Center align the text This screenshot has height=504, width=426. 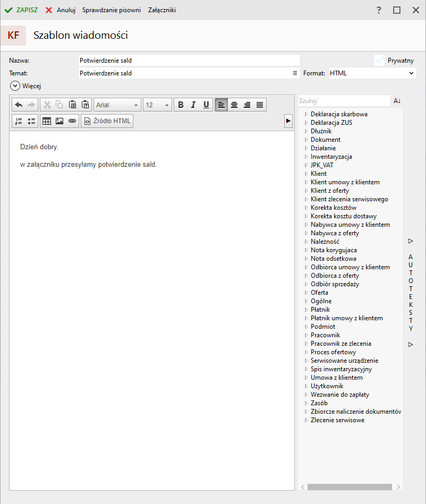(x=234, y=105)
